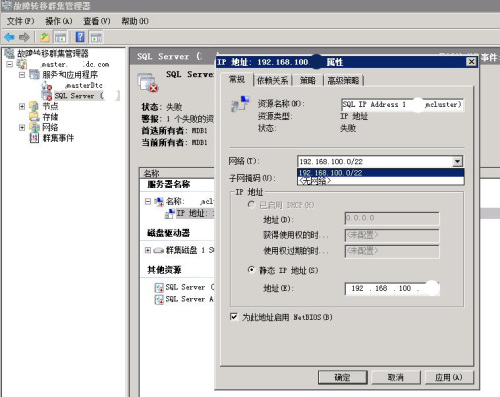
Task: Click the 应用(A) button
Action: (449, 377)
